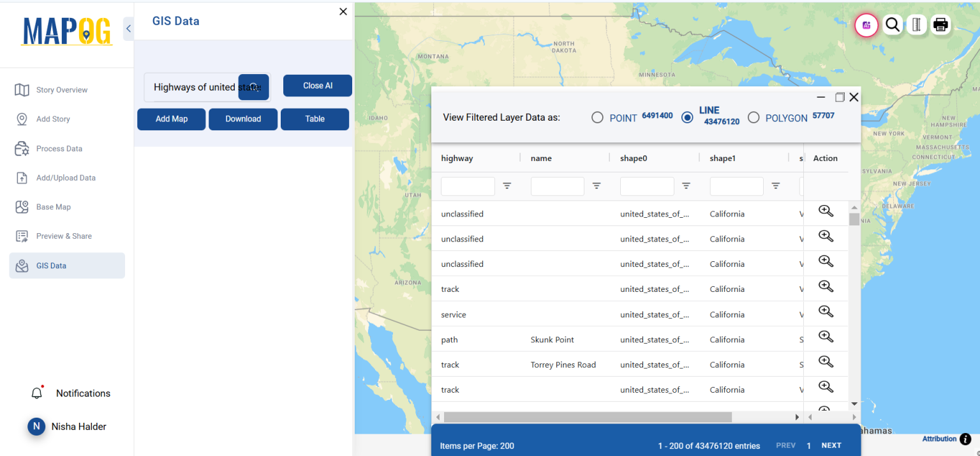This screenshot has width=980, height=456.
Task: Open the measurement ruler tool
Action: [917, 25]
